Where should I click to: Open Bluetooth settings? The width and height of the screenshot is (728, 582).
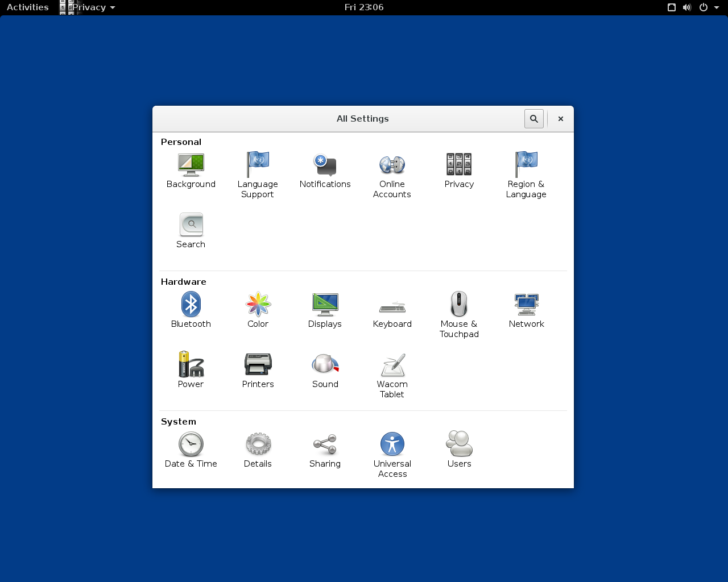click(191, 310)
